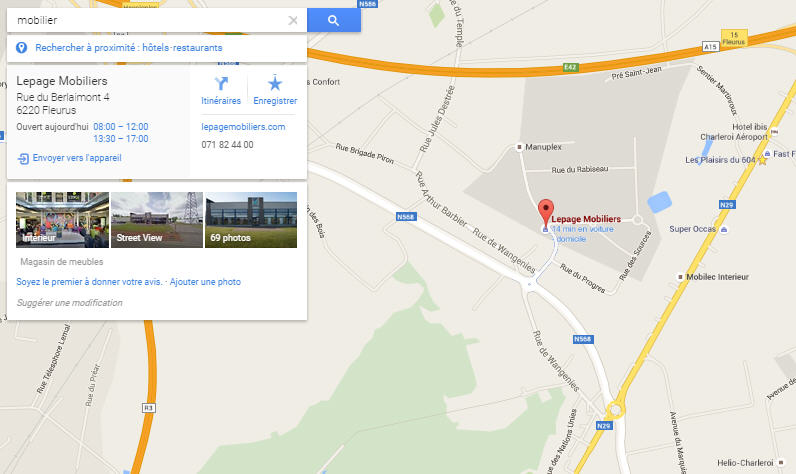Click the yellow star near Les Plaisirs

pyautogui.click(x=762, y=160)
